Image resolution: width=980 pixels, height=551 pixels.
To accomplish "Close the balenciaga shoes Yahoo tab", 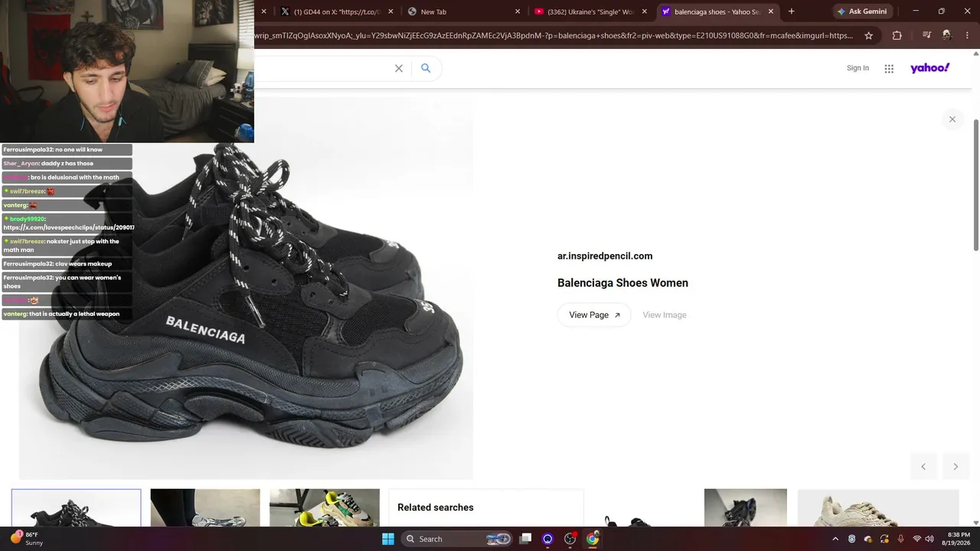I will click(771, 11).
